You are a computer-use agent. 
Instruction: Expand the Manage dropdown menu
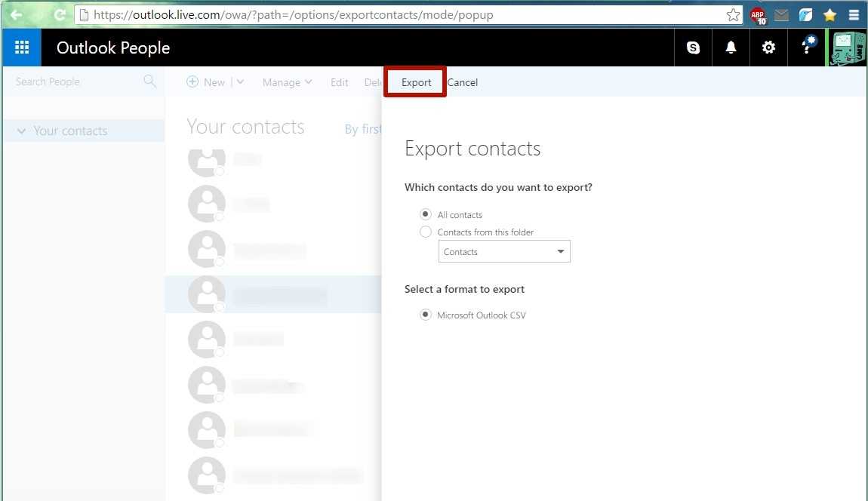click(x=287, y=82)
